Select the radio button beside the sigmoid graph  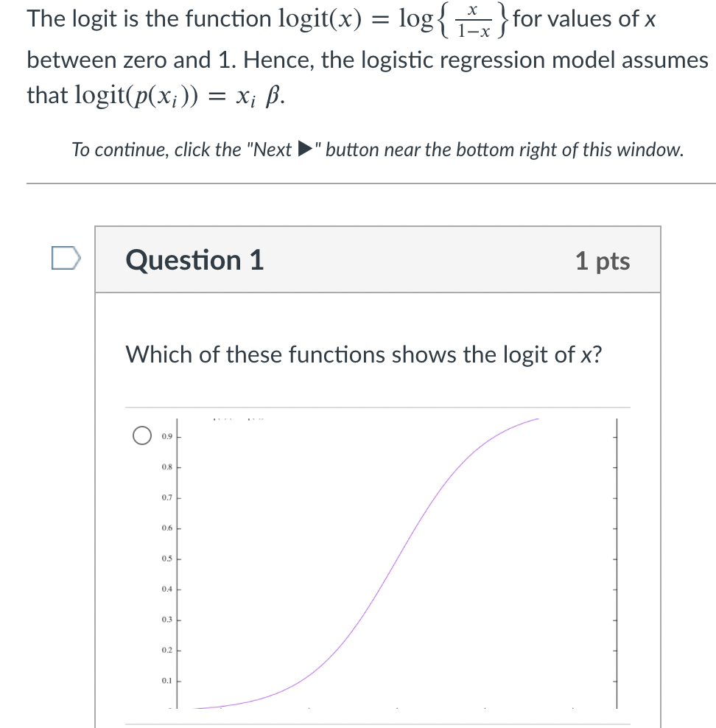click(x=142, y=435)
